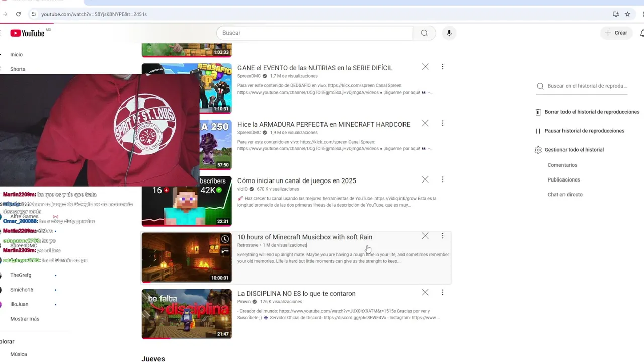Bookmark this page with star icon
Image resolution: width=644 pixels, height=362 pixels.
point(627,14)
